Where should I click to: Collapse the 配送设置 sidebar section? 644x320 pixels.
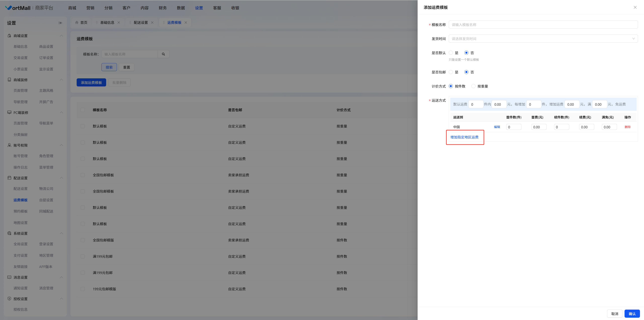click(x=61, y=178)
